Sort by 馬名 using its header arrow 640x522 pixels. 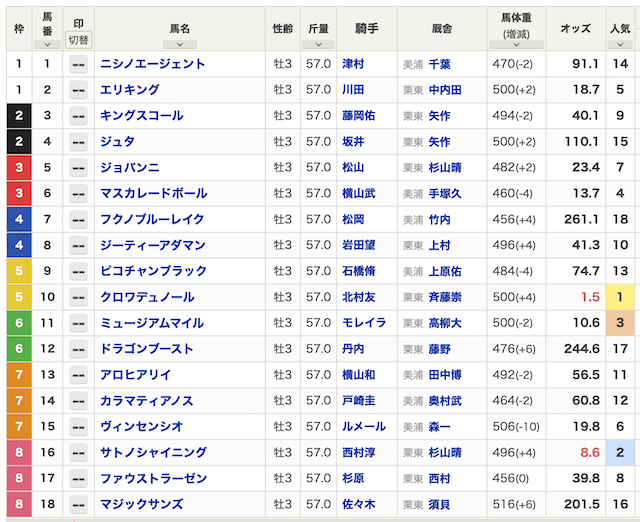(x=179, y=44)
